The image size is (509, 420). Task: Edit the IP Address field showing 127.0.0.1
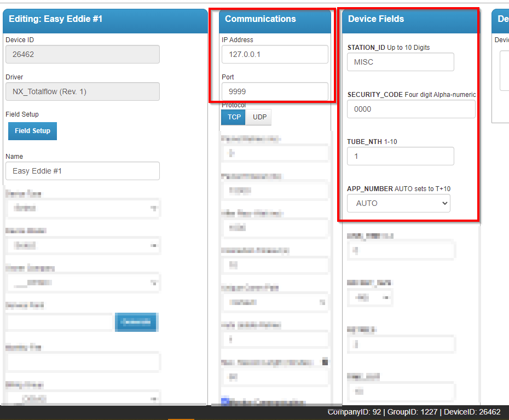[x=274, y=54]
